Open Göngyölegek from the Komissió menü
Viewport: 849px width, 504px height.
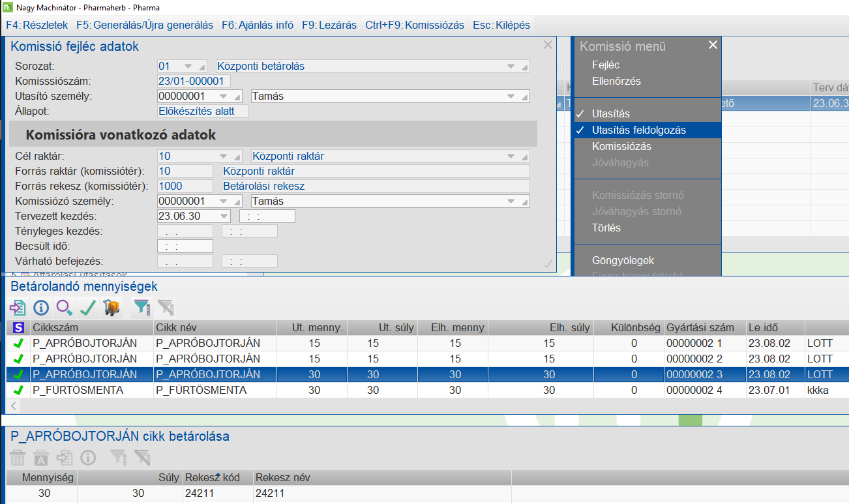[x=622, y=260]
